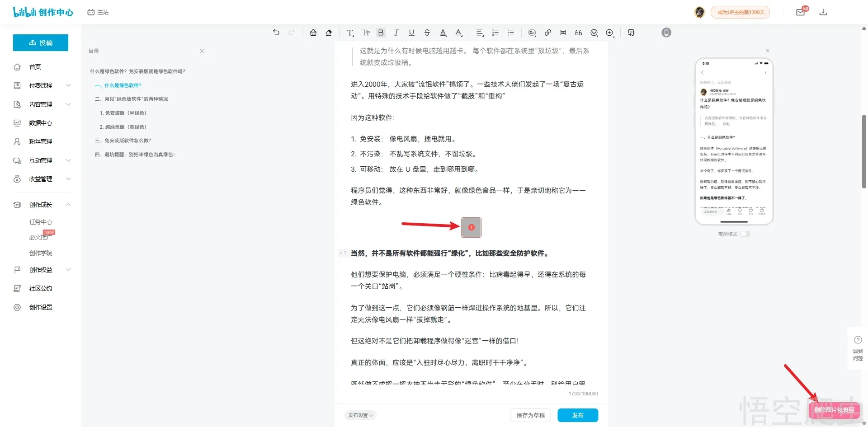The height and width of the screenshot is (427, 868).
Task: Open the font color picker
Action: (443, 33)
